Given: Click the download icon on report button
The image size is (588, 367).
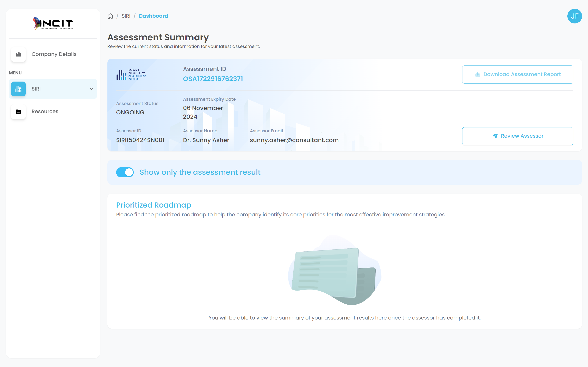Looking at the screenshot, I should click(478, 74).
